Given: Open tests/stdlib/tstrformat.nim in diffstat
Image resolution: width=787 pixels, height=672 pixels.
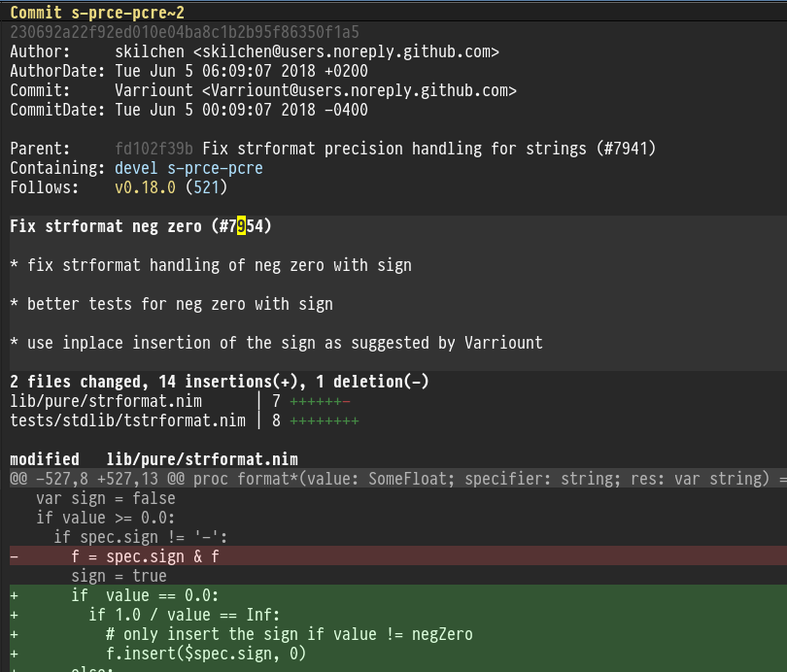Looking at the screenshot, I should click(128, 420).
